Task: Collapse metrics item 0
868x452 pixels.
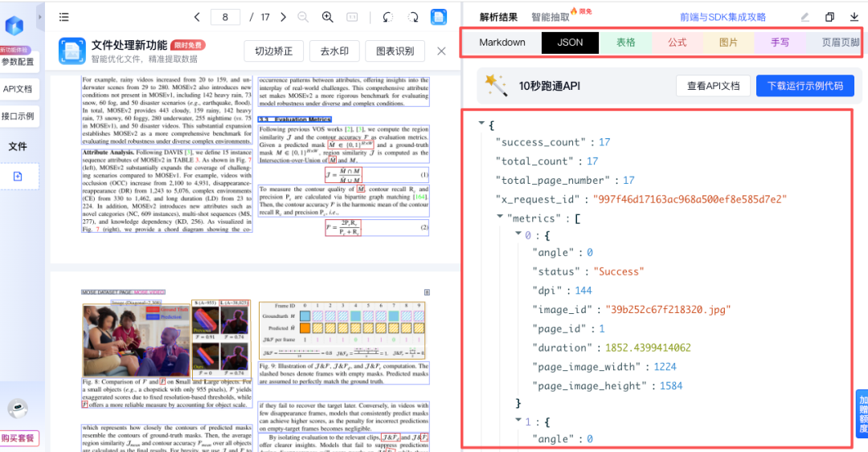Action: pyautogui.click(x=518, y=234)
